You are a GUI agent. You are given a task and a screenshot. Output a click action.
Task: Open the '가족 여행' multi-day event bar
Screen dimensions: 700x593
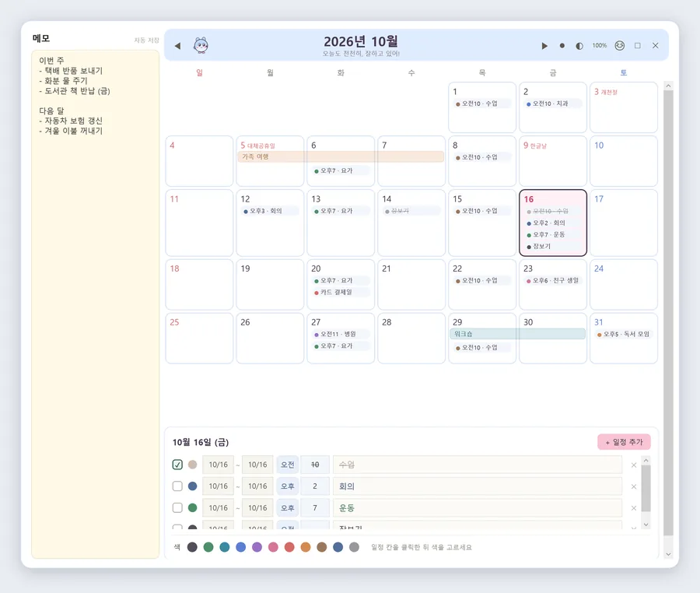341,156
